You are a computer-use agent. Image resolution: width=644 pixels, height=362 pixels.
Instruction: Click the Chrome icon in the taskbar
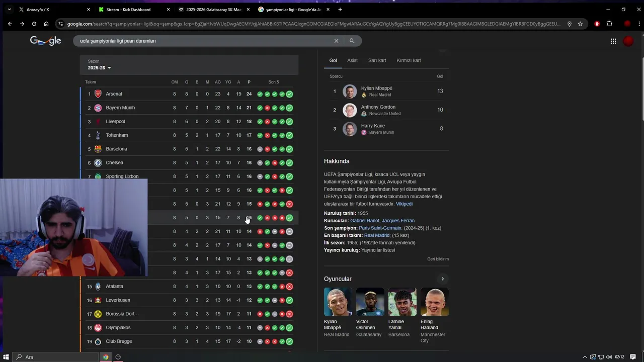coord(106,357)
